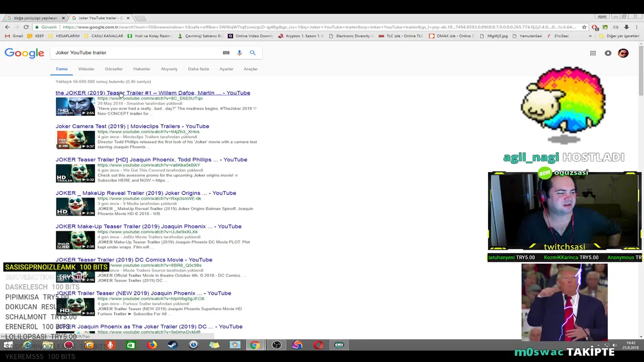The image size is (644, 362).
Task: Open the Online Video Downloader bookmark
Action: point(250,36)
